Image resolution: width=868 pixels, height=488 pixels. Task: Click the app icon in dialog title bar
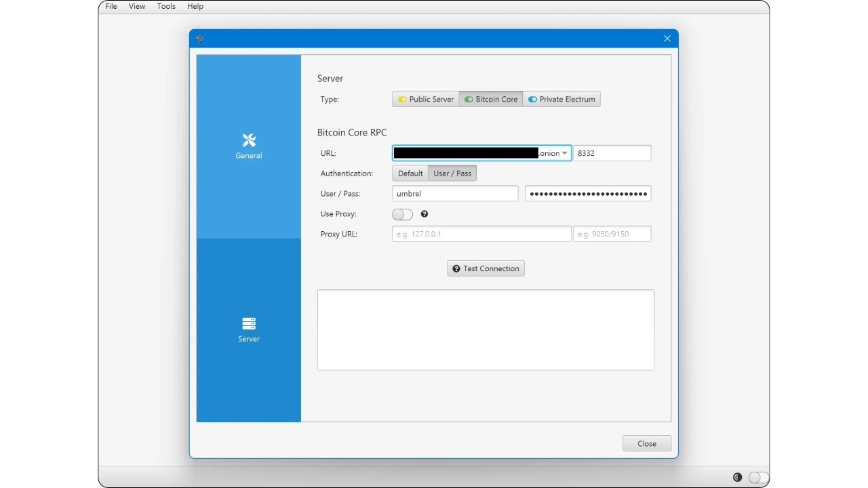click(x=199, y=39)
